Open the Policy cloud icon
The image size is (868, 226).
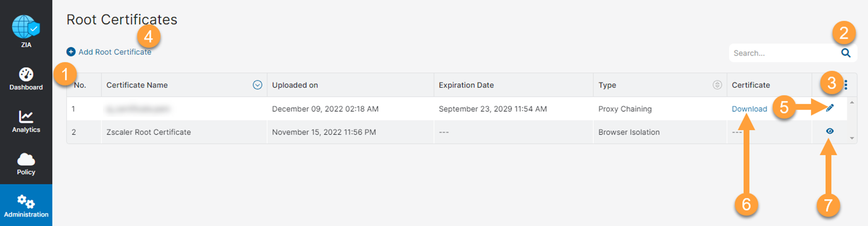26,159
